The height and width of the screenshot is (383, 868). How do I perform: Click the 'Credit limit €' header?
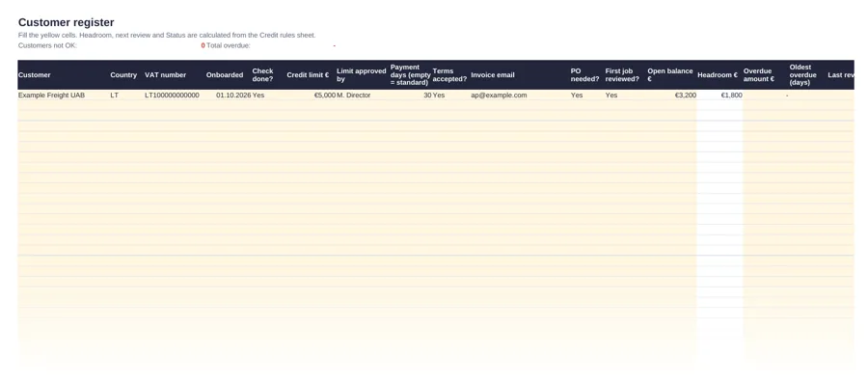(308, 75)
